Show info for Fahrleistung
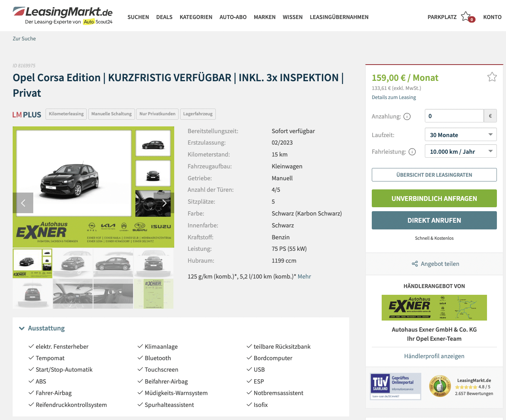The width and height of the screenshot is (506, 420). [412, 152]
